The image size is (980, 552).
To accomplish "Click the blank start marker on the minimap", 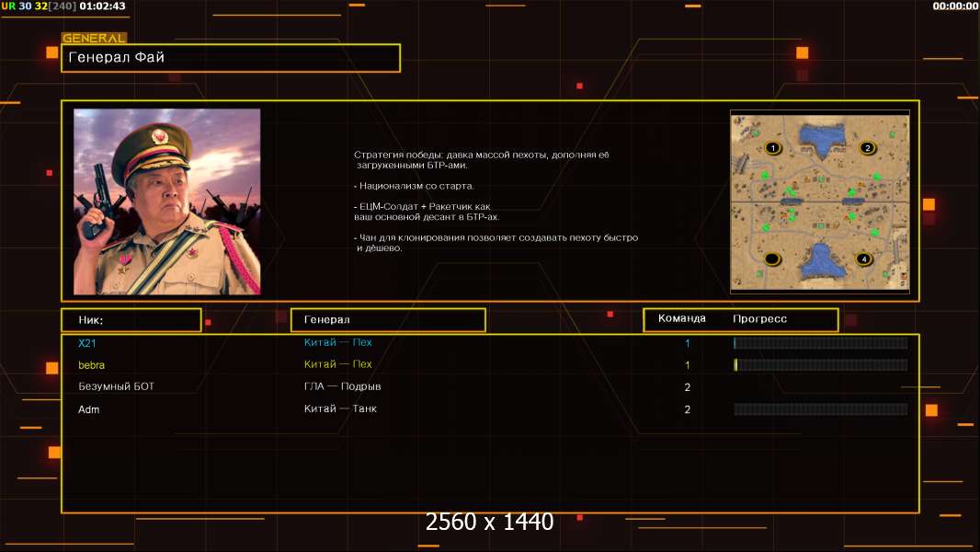I will point(772,259).
